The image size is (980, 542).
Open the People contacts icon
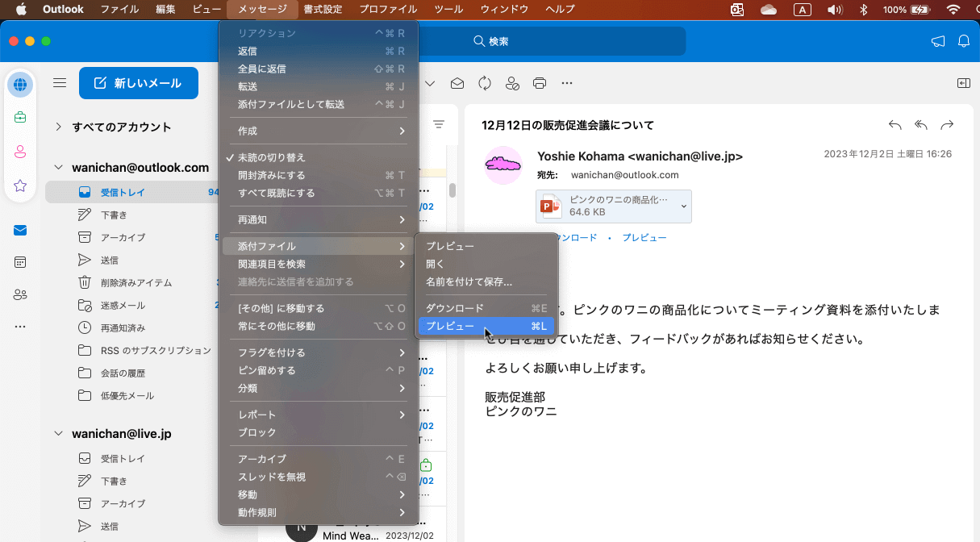(20, 294)
